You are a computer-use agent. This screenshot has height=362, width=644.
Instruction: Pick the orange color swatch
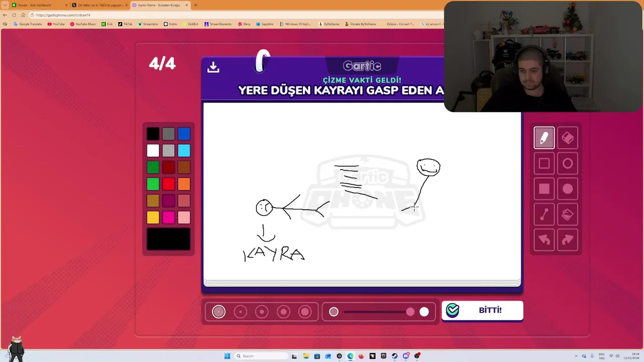pos(184,184)
